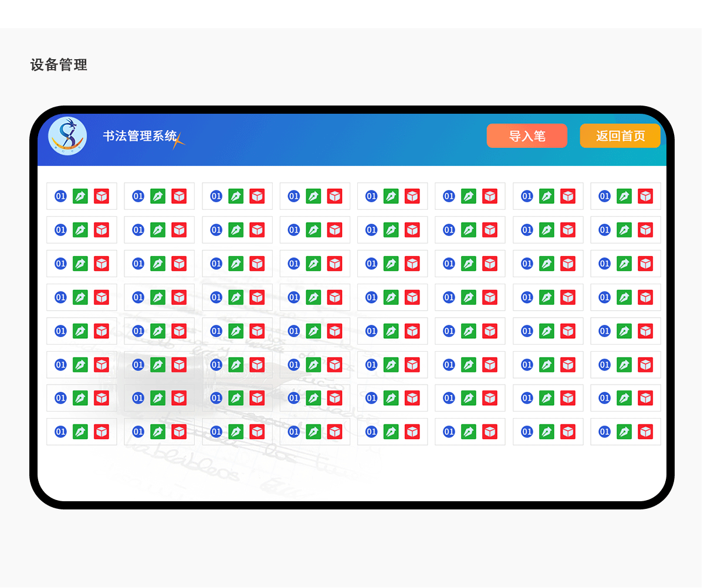This screenshot has height=588, width=704.
Task: Click the 书法管理系统 title in header
Action: coord(140,136)
